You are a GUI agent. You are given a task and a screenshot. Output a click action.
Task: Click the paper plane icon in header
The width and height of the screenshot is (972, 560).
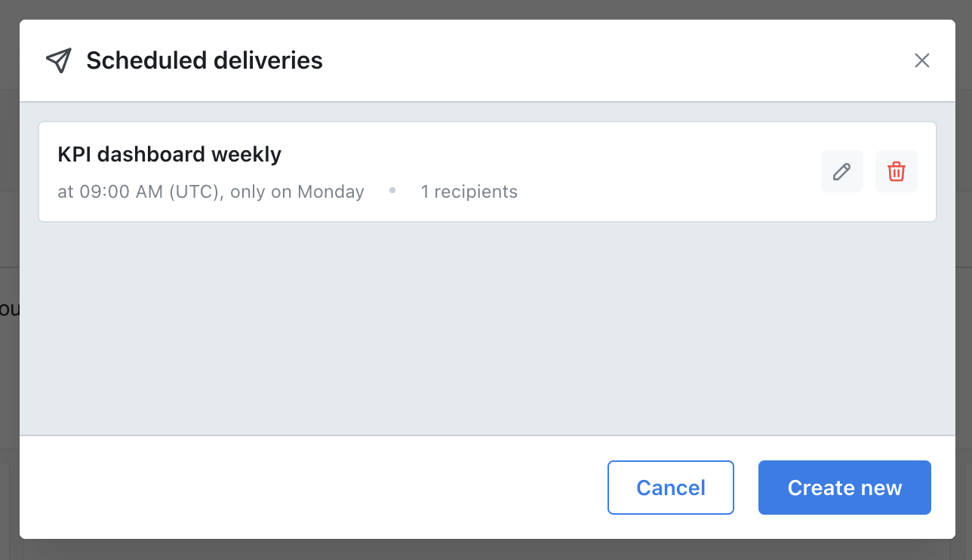[59, 60]
